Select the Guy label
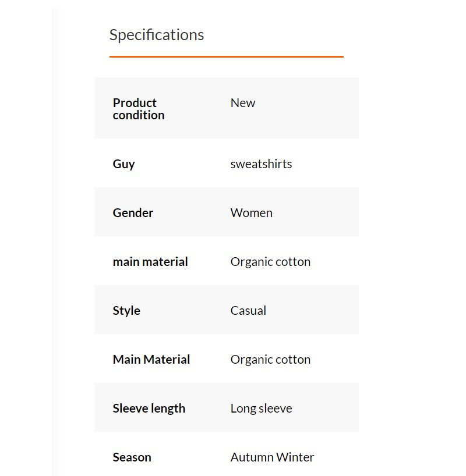This screenshot has width=466, height=476. coord(123,164)
